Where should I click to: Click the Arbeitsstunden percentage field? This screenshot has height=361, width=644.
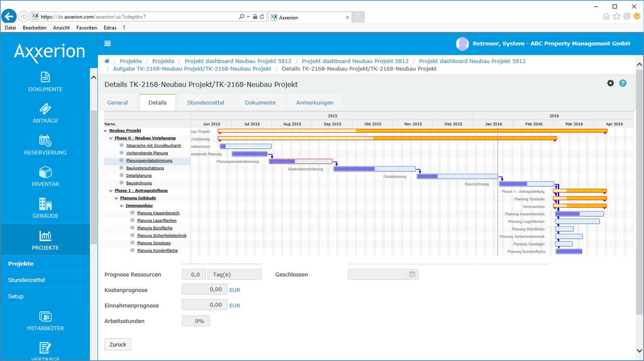pyautogui.click(x=196, y=321)
